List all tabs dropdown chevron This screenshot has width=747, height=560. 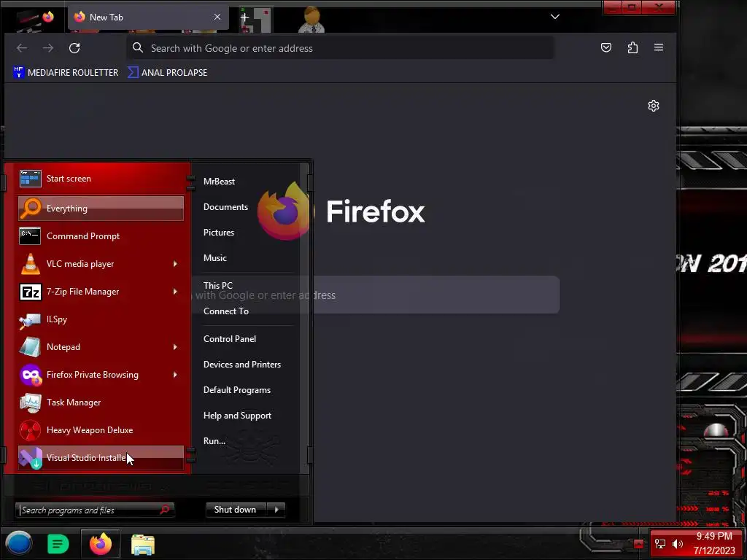(x=555, y=17)
